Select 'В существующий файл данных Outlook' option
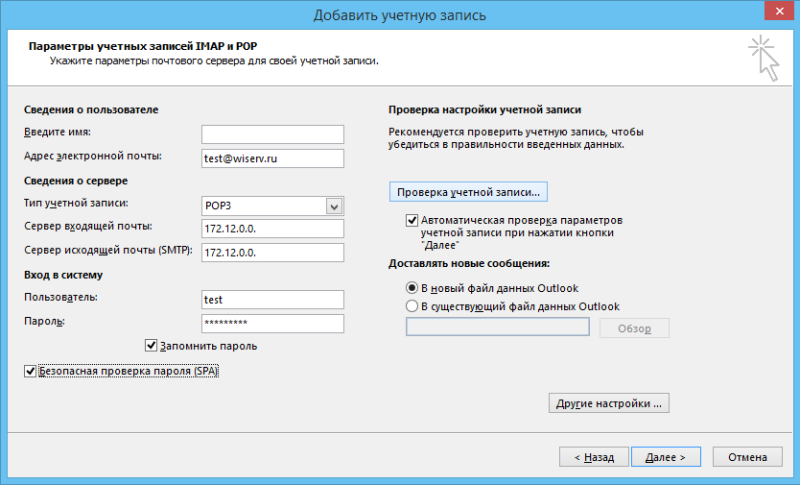This screenshot has height=485, width=800. coord(412,306)
